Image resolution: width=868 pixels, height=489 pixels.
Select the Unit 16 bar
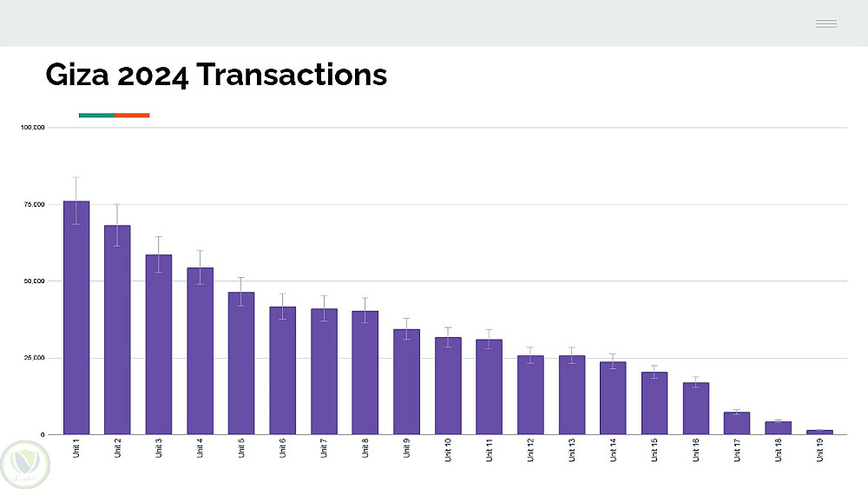[696, 408]
